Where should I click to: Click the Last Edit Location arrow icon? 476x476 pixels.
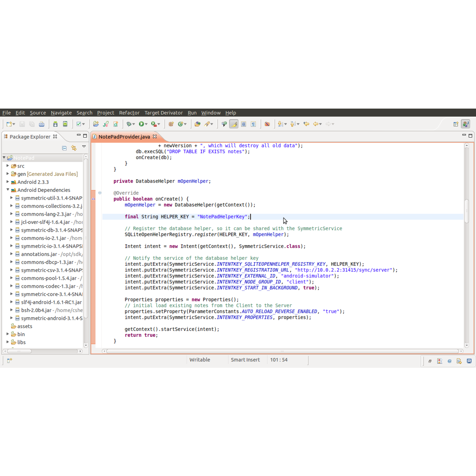click(306, 124)
